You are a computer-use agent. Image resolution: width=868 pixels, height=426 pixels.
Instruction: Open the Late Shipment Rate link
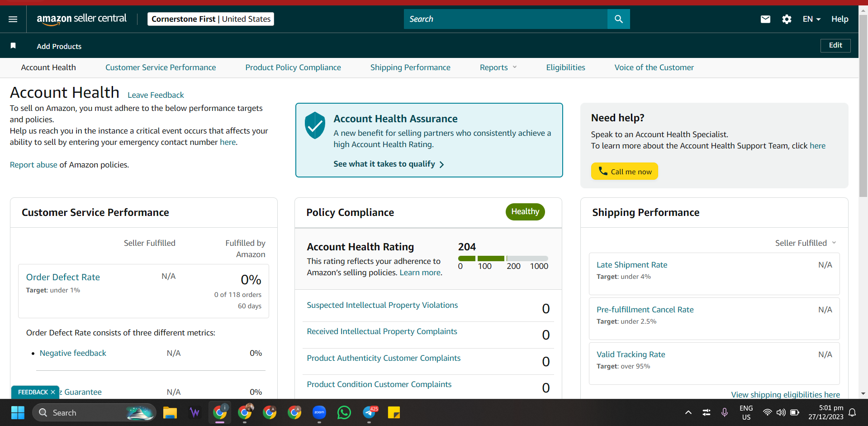point(632,265)
